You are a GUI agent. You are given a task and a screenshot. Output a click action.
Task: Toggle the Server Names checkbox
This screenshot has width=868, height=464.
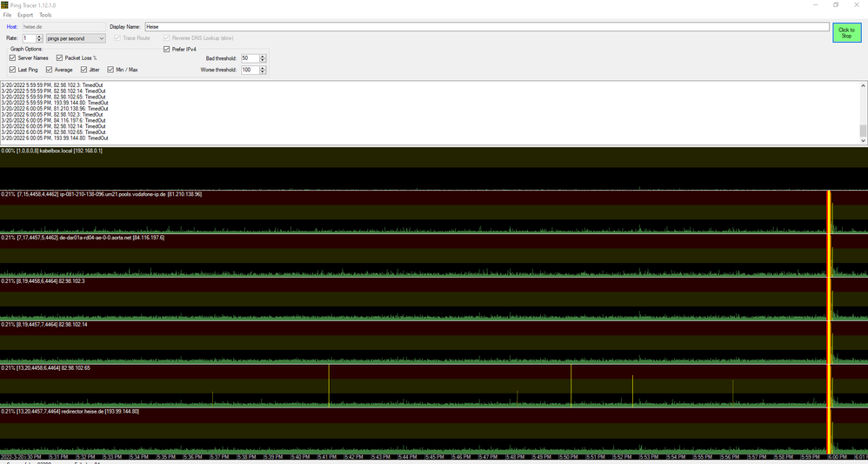pos(13,57)
